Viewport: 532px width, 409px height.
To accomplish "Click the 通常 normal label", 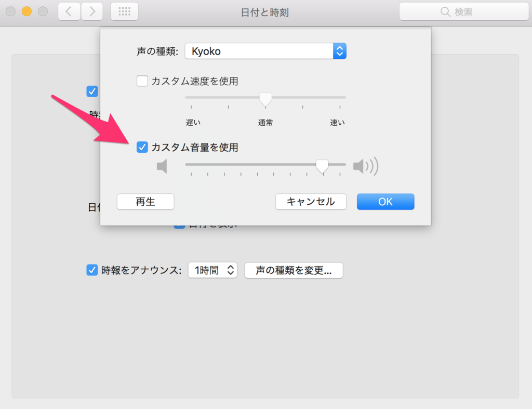I will click(265, 123).
